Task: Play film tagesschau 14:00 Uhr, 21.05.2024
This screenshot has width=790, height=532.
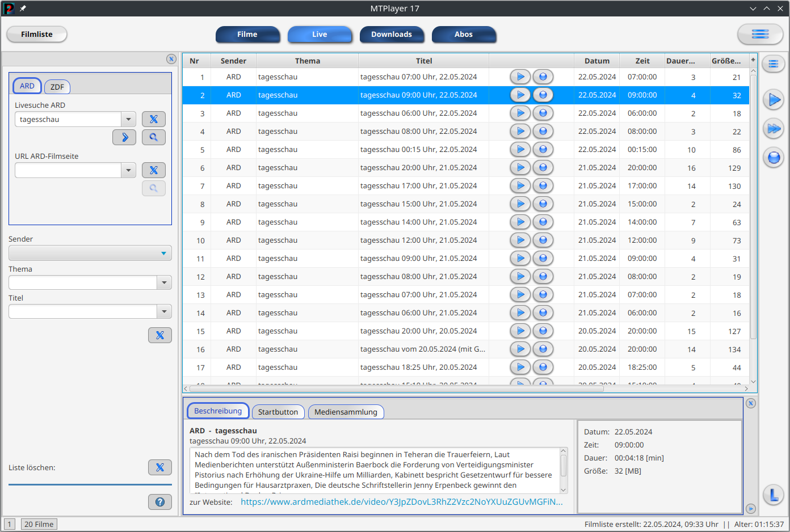Action: point(520,222)
